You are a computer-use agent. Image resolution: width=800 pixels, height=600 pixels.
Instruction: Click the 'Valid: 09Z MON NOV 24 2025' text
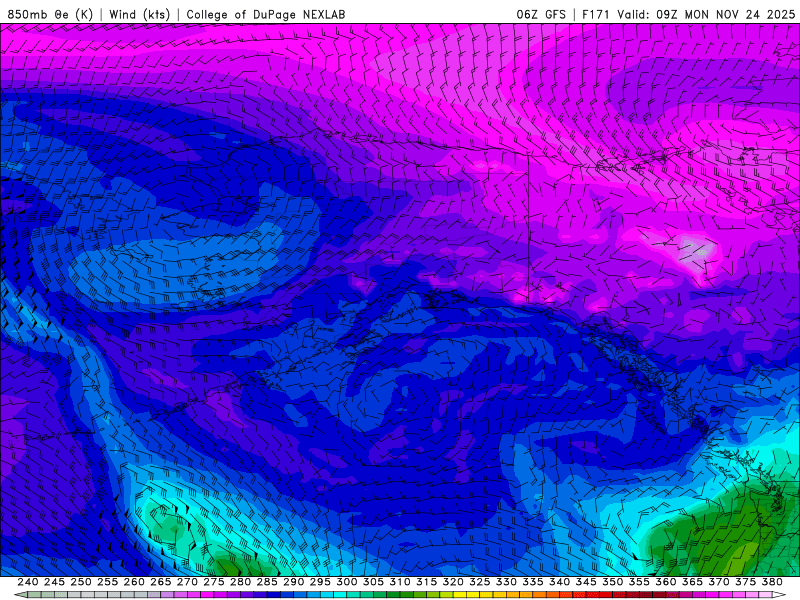(x=706, y=14)
